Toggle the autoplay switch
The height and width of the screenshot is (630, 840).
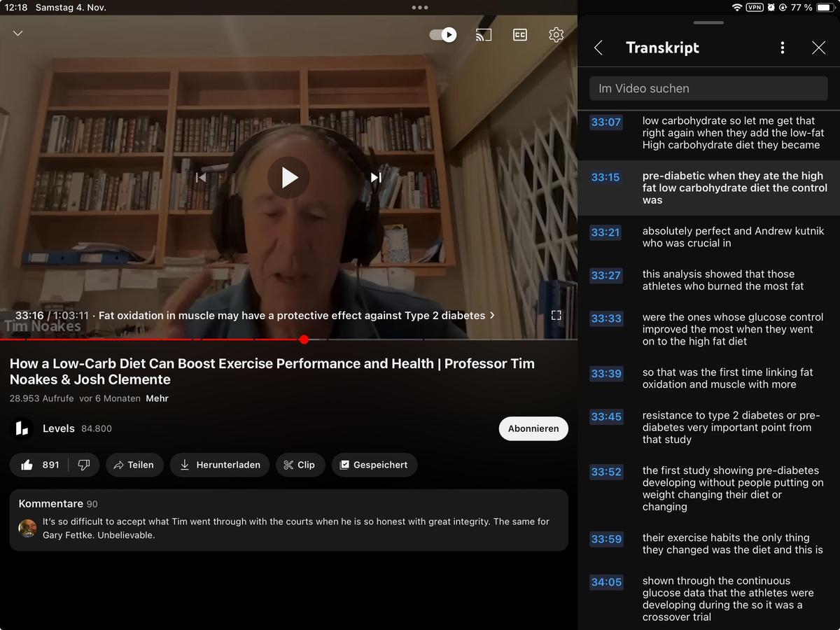(x=443, y=35)
